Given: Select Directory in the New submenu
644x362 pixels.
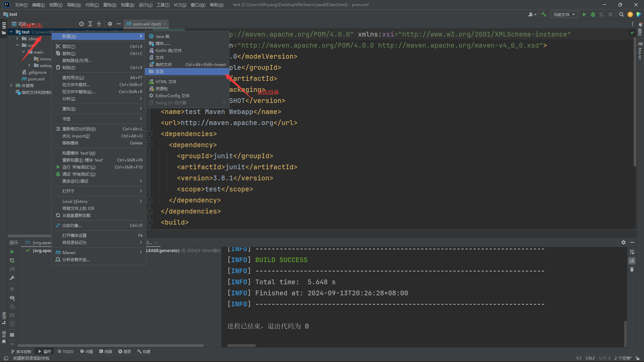Looking at the screenshot, I should pos(187,72).
